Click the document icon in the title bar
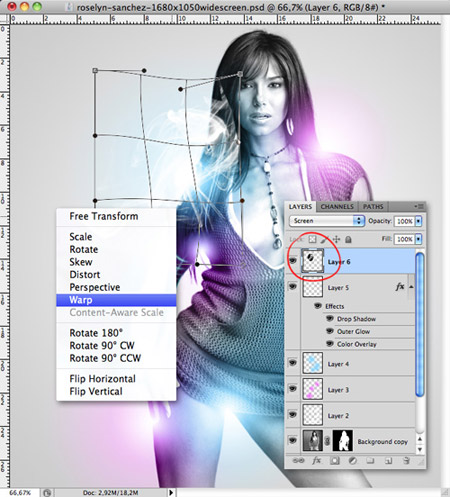The height and width of the screenshot is (497, 450). [70, 7]
